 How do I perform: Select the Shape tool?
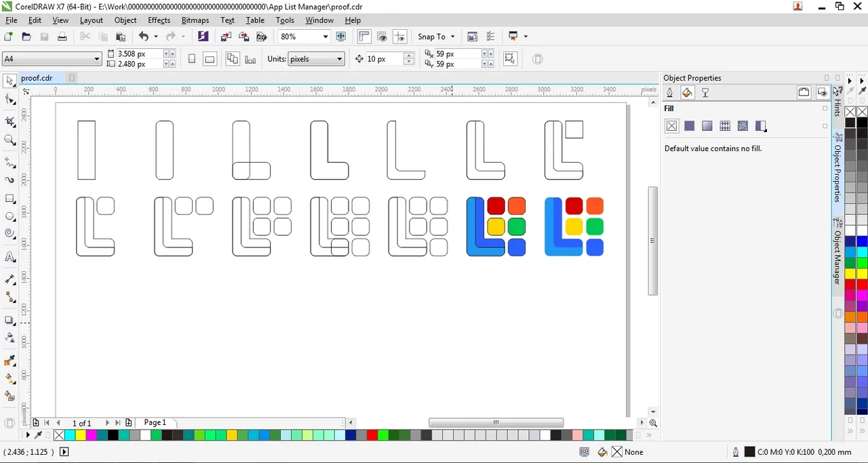(x=9, y=100)
